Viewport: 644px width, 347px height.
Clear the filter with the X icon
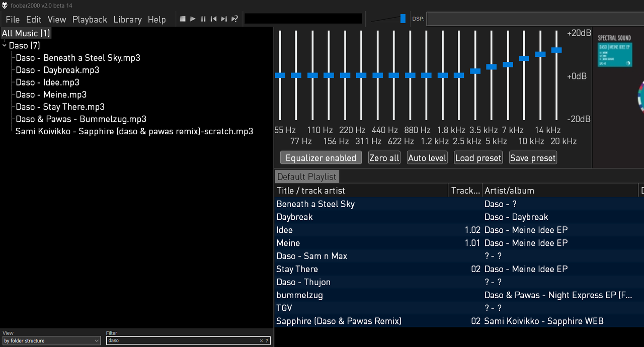(261, 340)
